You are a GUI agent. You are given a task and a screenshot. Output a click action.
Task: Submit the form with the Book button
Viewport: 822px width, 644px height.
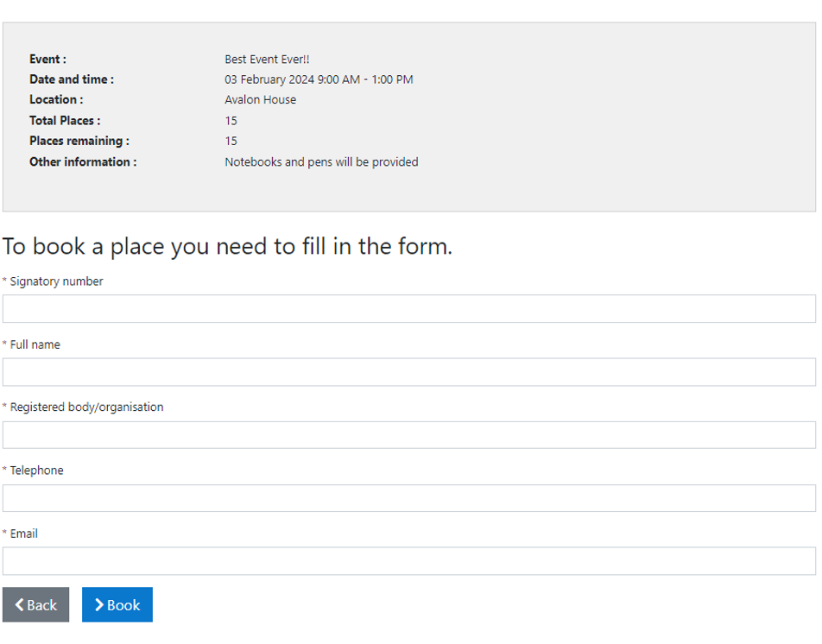[x=117, y=605]
